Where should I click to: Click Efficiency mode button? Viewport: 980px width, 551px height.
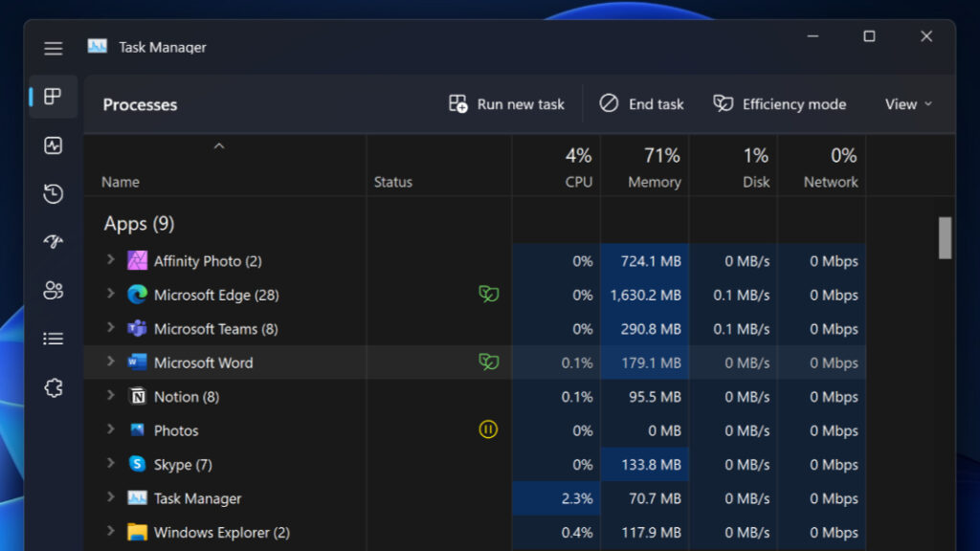780,103
